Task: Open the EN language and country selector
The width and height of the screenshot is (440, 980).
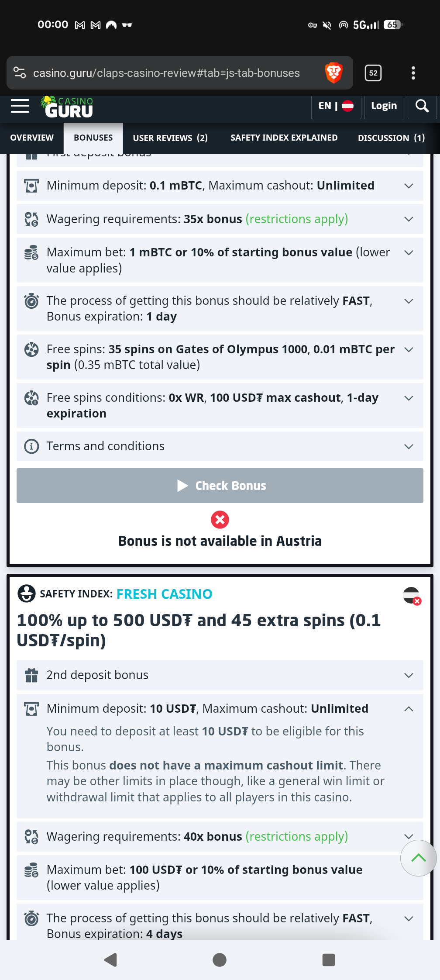Action: tap(336, 106)
